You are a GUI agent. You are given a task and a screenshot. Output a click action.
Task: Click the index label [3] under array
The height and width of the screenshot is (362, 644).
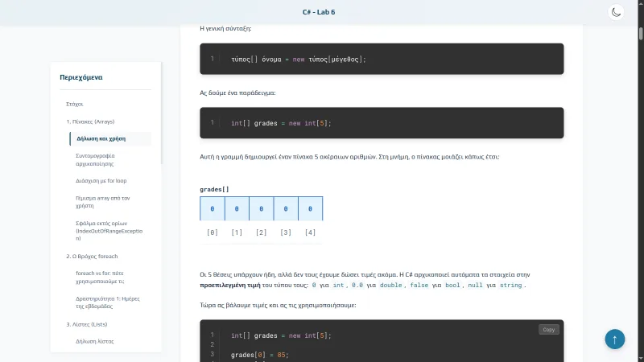(x=286, y=232)
